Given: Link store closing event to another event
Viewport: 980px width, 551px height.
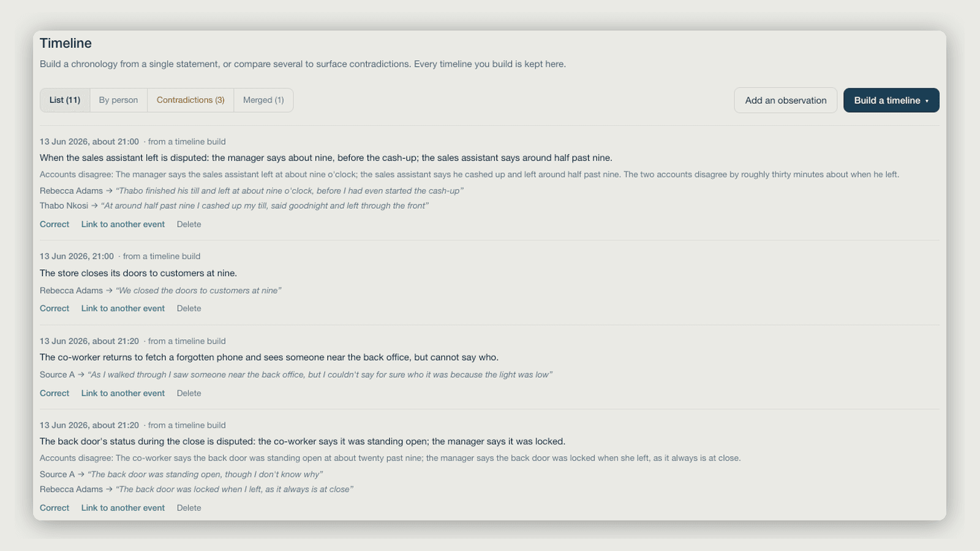Looking at the screenshot, I should tap(123, 309).
